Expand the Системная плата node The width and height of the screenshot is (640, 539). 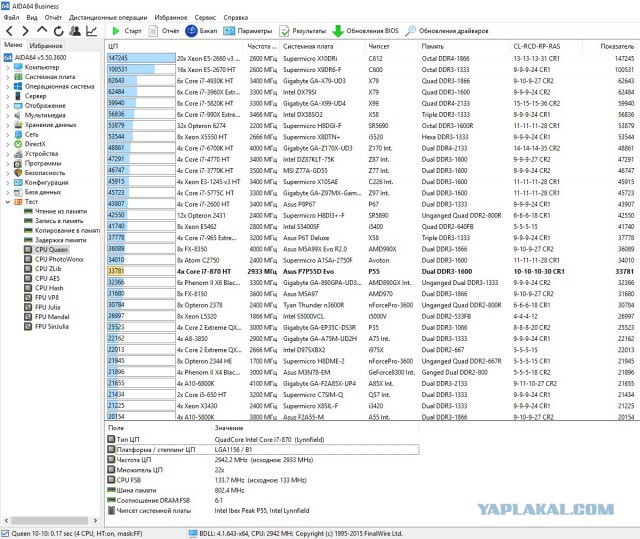tap(8, 76)
